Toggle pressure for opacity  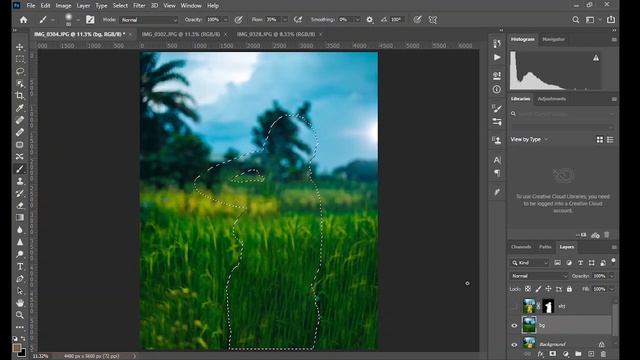[x=239, y=20]
